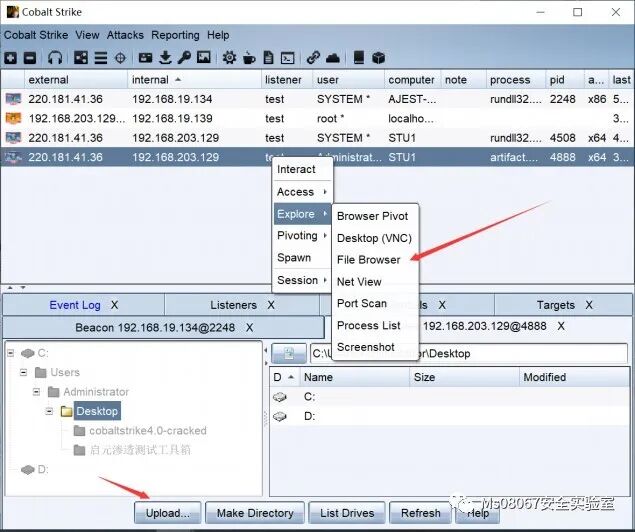
Task: Click the beacon icon of row 192.168.19.134
Action: (13, 99)
